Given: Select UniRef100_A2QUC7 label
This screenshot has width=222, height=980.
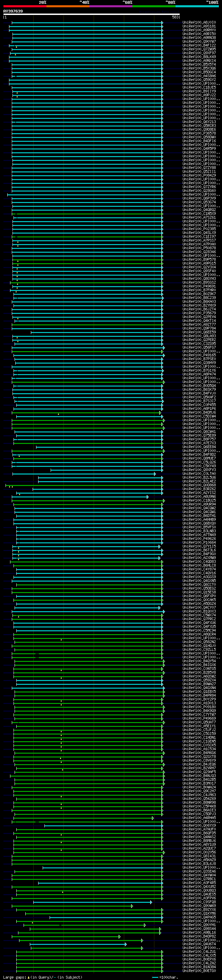Looking at the screenshot, I should [199, 848].
